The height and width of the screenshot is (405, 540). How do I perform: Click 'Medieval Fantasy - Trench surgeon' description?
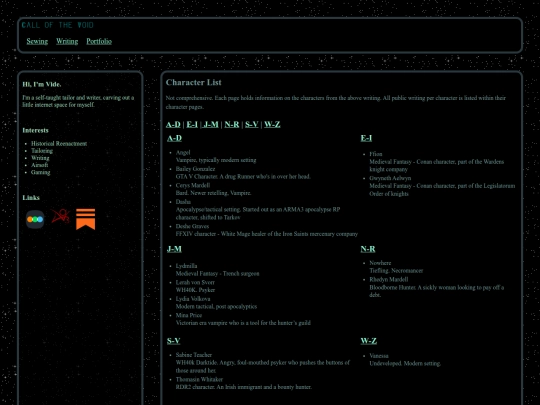click(x=217, y=273)
